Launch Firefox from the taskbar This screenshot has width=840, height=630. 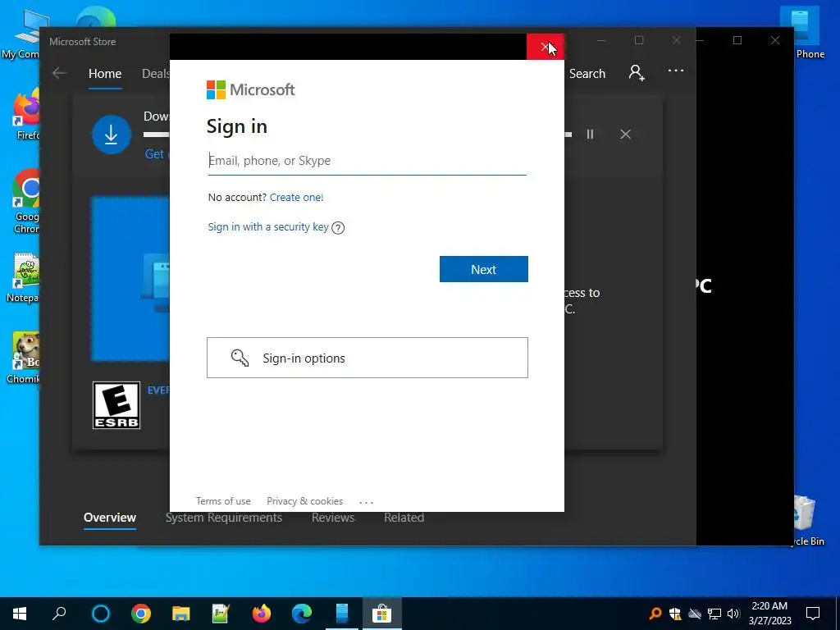pyautogui.click(x=262, y=614)
